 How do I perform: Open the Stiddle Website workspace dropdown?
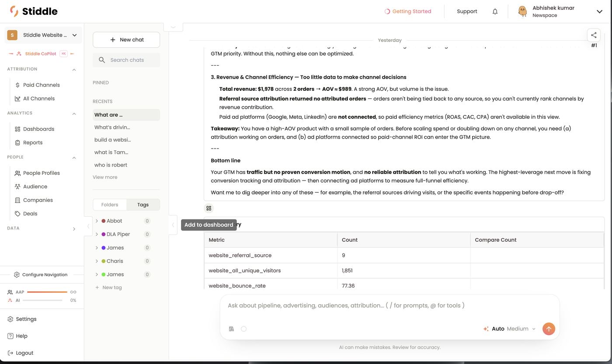pos(42,35)
